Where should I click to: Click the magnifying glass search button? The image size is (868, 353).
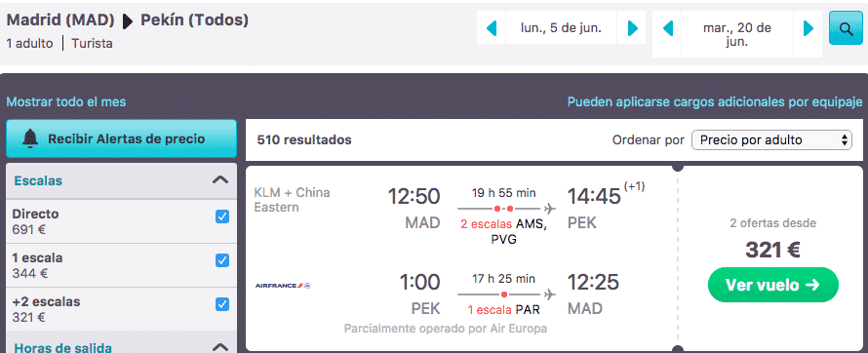pyautogui.click(x=846, y=28)
